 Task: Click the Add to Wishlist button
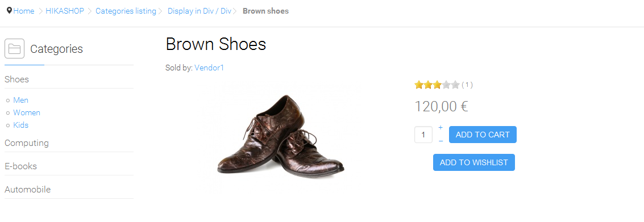[474, 162]
